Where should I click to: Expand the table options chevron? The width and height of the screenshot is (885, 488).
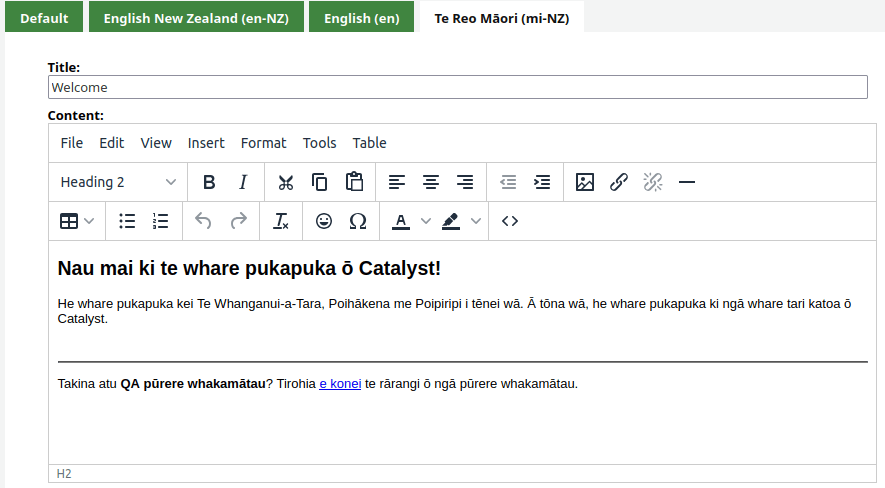(89, 221)
